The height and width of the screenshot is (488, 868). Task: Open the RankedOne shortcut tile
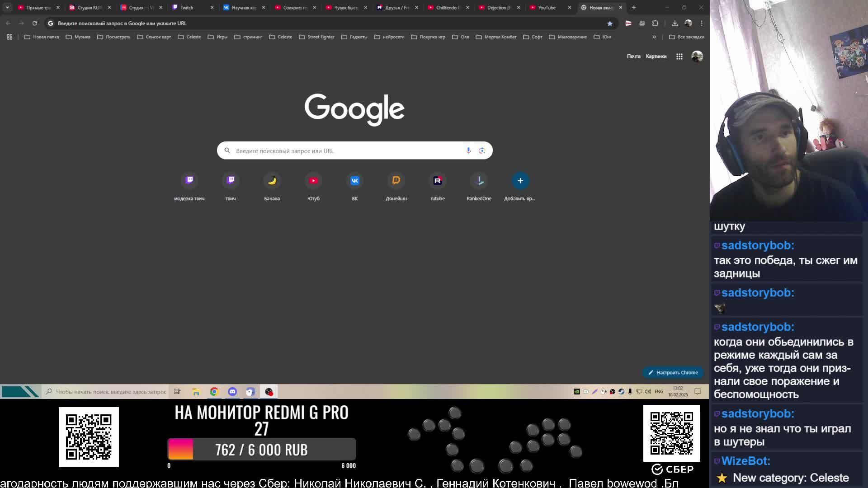click(479, 181)
